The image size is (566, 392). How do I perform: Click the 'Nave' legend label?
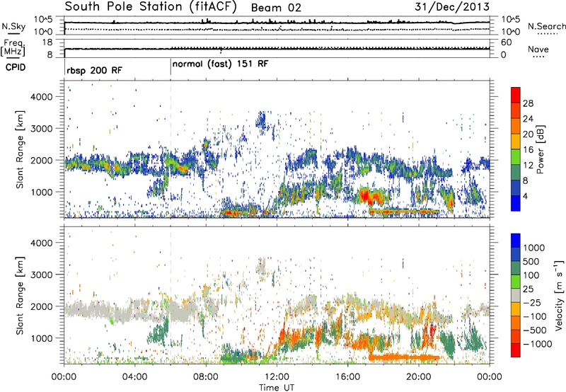click(x=538, y=49)
